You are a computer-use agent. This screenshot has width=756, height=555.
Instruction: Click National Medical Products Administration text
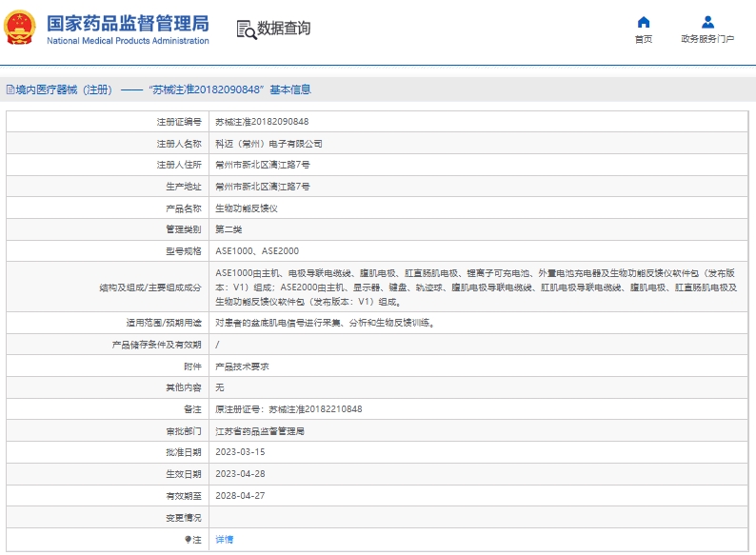128,41
